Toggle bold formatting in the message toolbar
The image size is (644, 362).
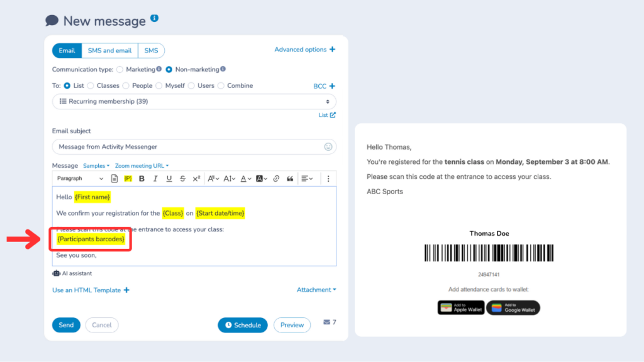pyautogui.click(x=142, y=179)
